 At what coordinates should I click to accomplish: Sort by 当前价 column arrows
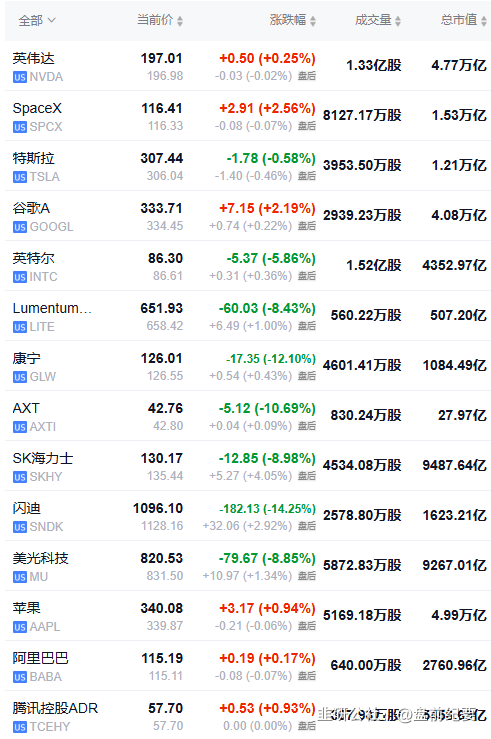(x=180, y=21)
